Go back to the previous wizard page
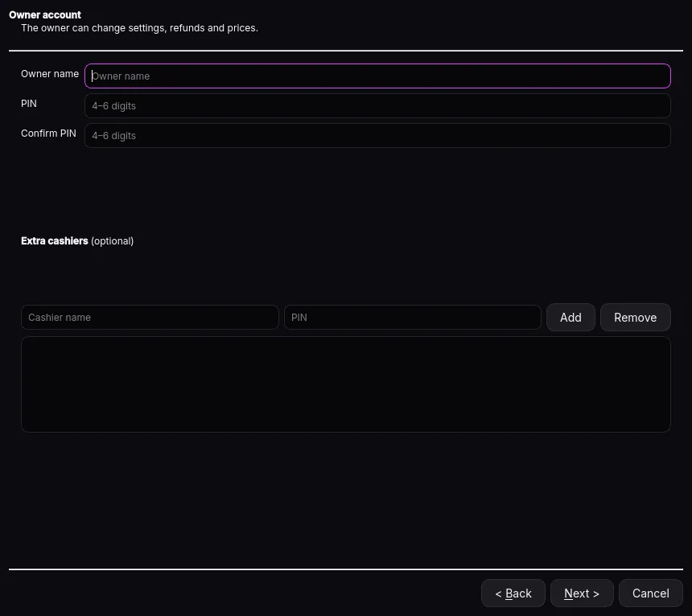Image resolution: width=692 pixels, height=616 pixels. point(513,593)
